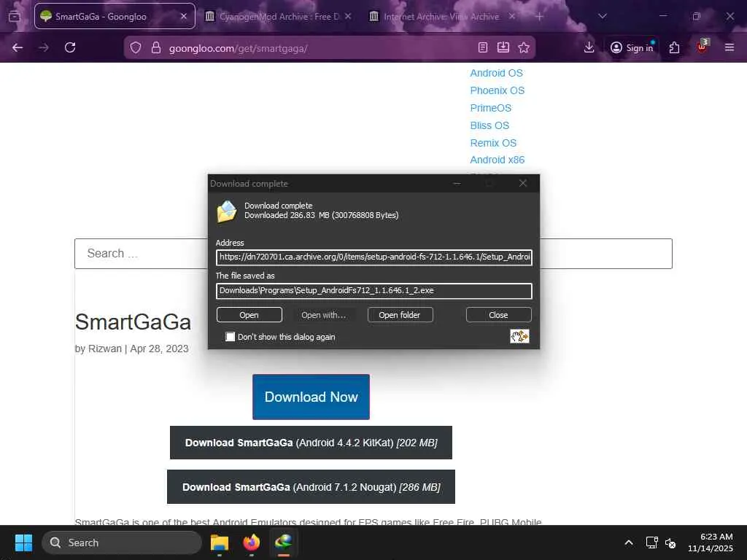Switch to Internet Archive View Archive tab

tap(442, 16)
